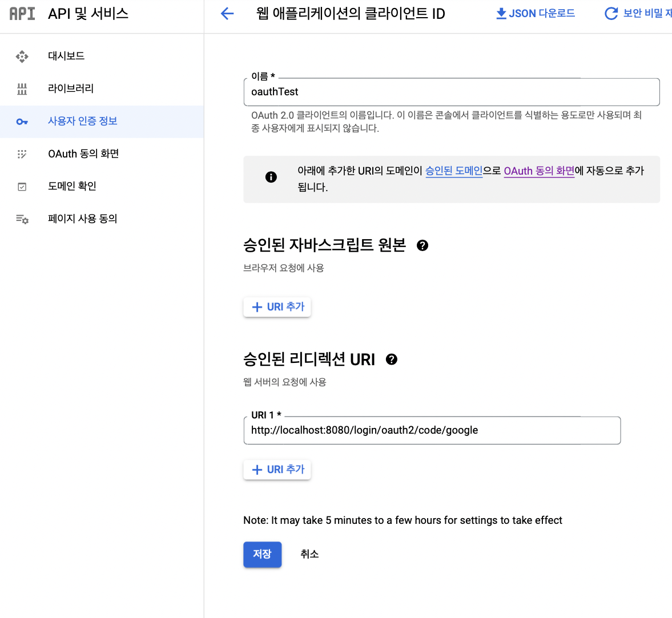Click the OAuth 2.0 client name description
Viewport: 672px width, 618px height.
pos(446,122)
